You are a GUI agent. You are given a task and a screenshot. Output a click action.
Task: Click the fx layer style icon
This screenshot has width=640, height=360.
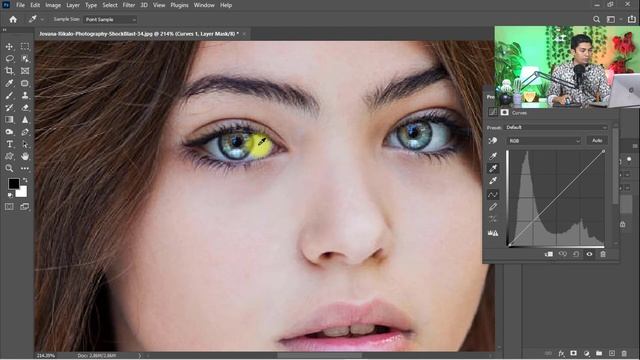[x=561, y=353]
